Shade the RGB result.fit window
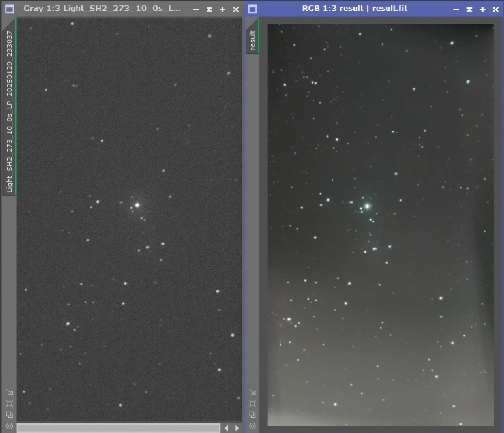Screen dimensions: 504x433 pyautogui.click(x=469, y=10)
